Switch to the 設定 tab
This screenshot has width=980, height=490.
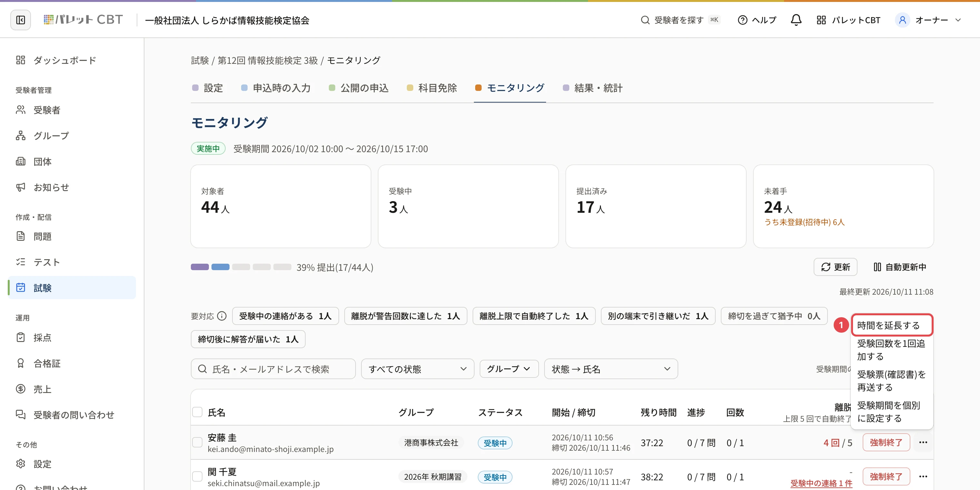pyautogui.click(x=208, y=88)
